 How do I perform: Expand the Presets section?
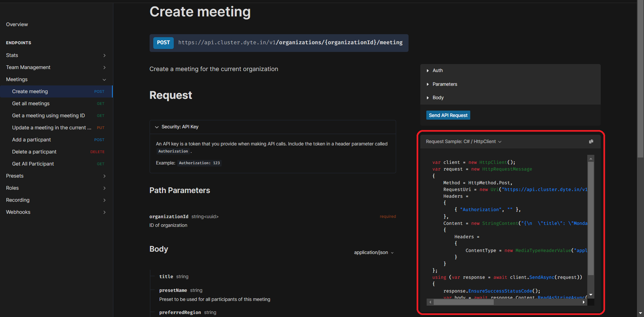click(x=56, y=176)
